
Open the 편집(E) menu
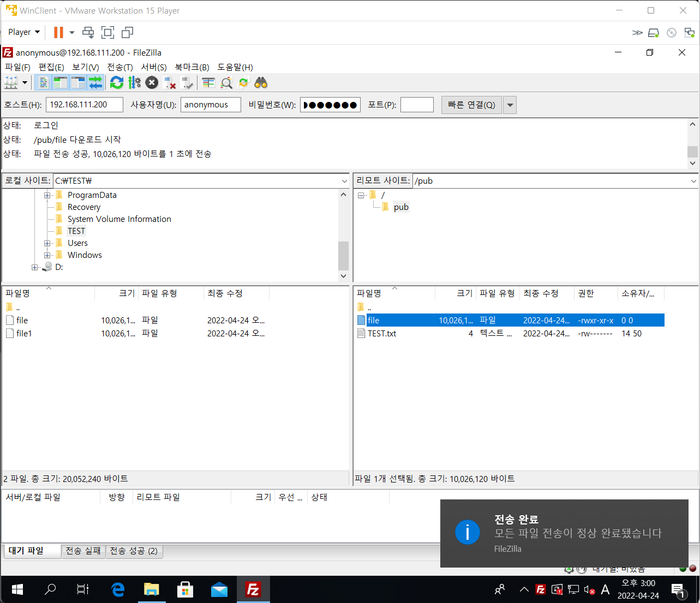51,67
